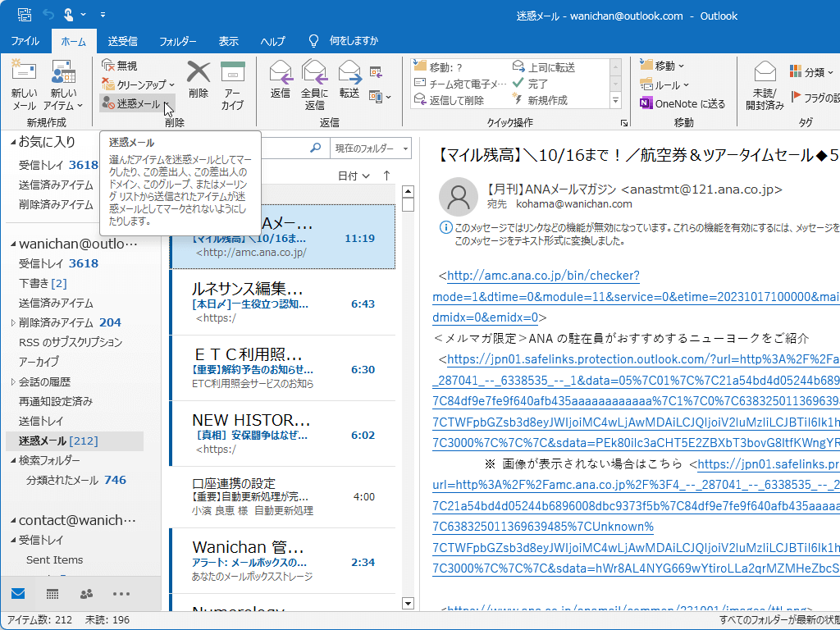Create a quick step with 新規作成
The height and width of the screenshot is (630, 840).
540,100
